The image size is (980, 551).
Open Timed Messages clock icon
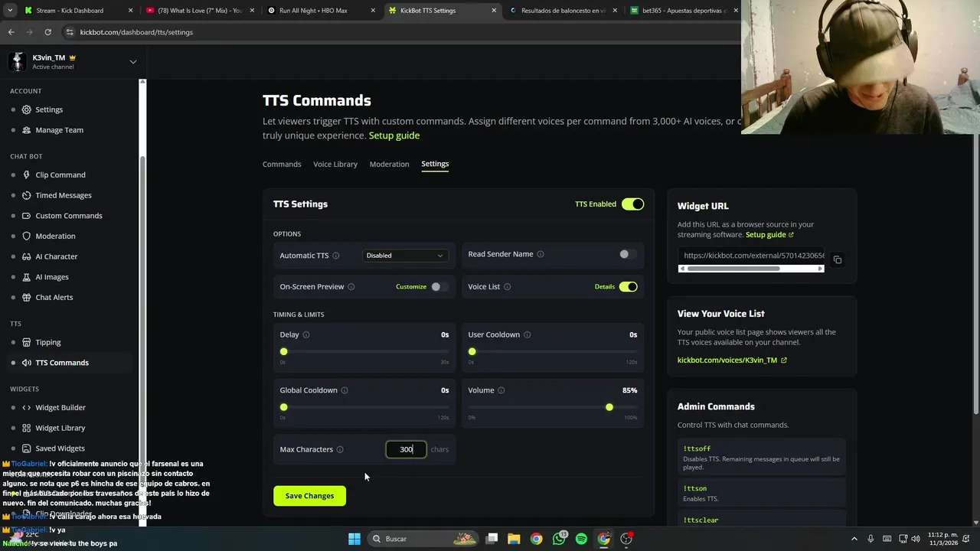point(27,195)
